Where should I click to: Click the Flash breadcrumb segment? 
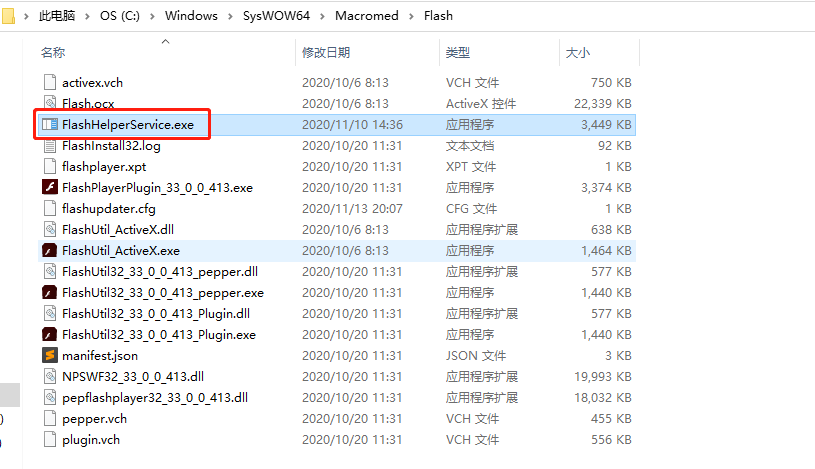tap(438, 16)
